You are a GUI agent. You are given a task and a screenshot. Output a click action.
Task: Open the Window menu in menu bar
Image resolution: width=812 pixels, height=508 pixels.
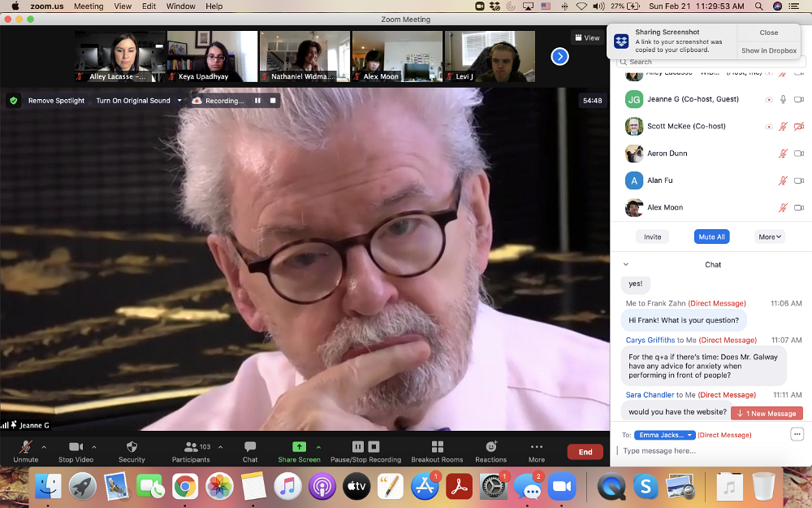tap(181, 7)
